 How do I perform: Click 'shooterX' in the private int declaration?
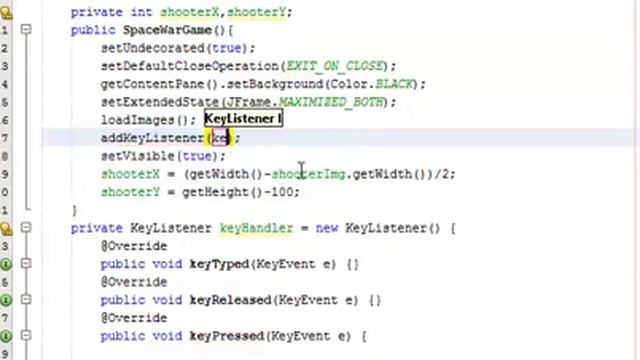(189, 12)
